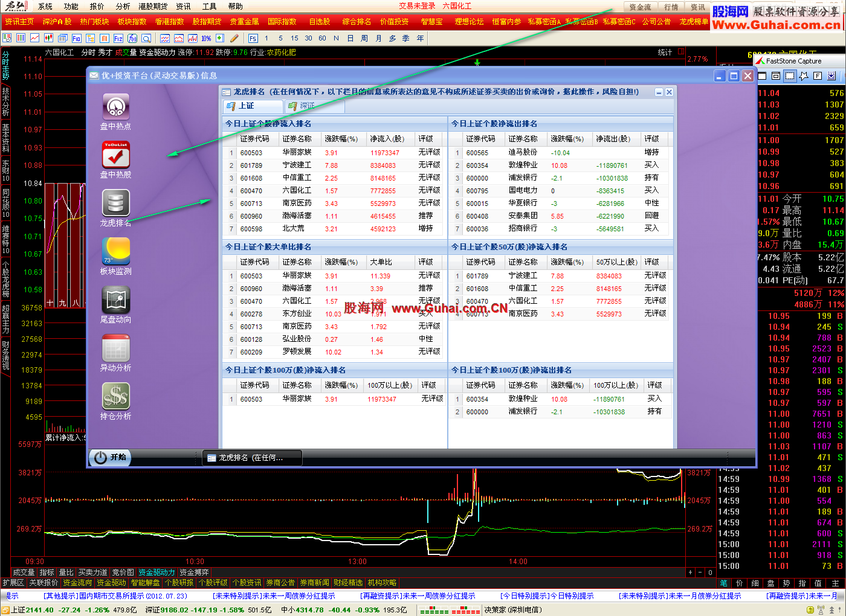
Task: Switch to the 行情 top tab
Action: click(671, 7)
